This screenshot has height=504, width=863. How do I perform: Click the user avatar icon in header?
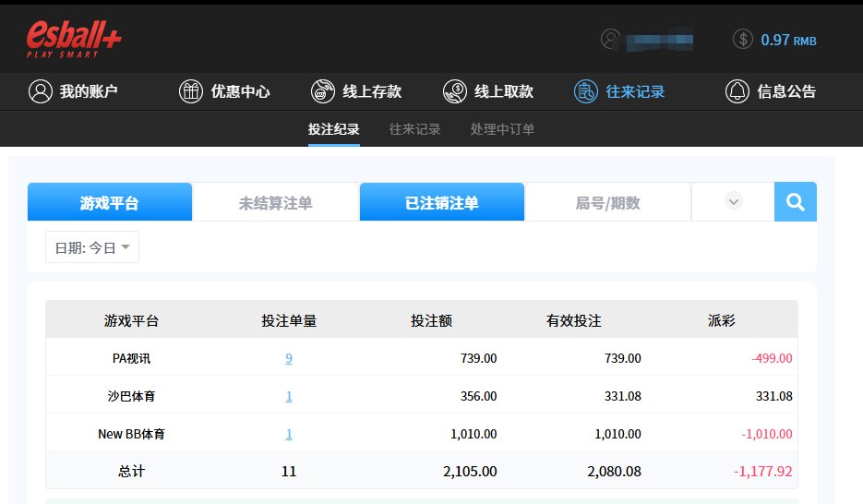point(610,39)
